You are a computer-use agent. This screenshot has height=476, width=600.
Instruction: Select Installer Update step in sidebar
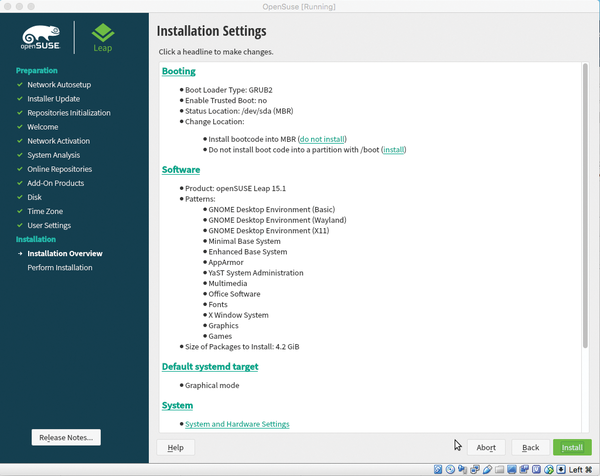coord(54,99)
